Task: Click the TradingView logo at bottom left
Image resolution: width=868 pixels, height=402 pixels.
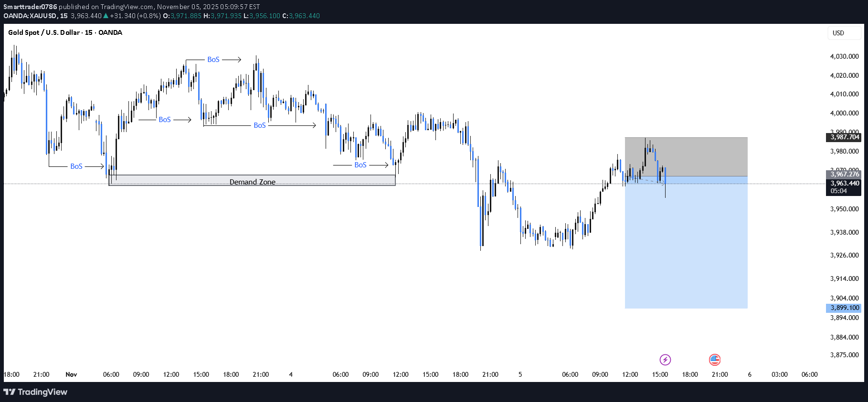Action: [x=35, y=392]
